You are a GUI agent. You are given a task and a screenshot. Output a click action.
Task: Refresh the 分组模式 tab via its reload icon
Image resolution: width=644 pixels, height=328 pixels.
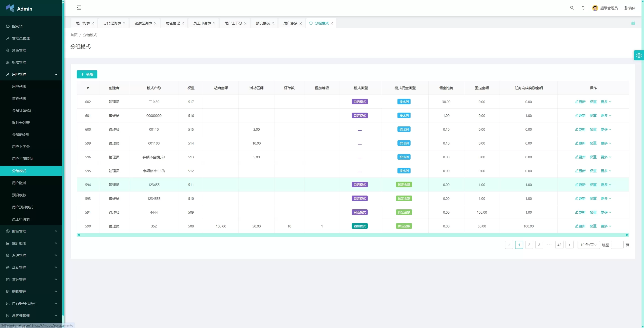[311, 23]
